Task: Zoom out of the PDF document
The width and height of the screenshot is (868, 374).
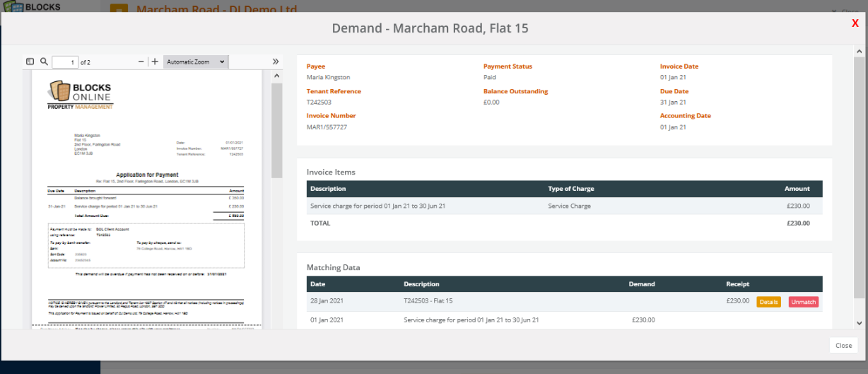Action: pos(141,62)
